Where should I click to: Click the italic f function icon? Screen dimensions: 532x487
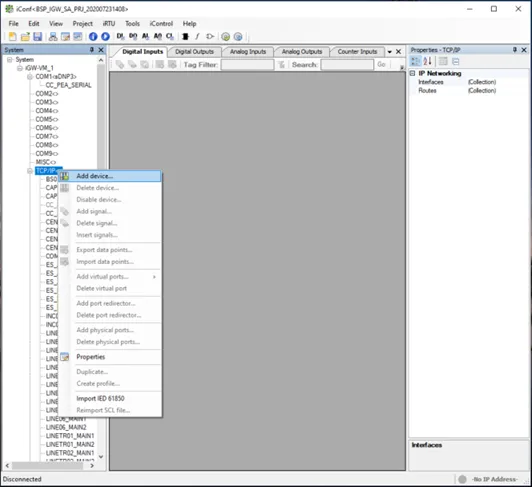197,36
